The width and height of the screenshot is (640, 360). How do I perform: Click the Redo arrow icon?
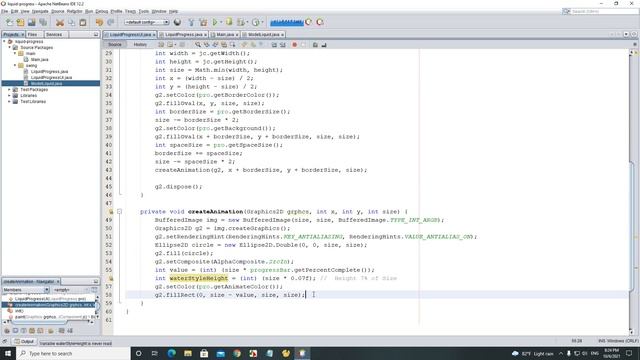(111, 22)
